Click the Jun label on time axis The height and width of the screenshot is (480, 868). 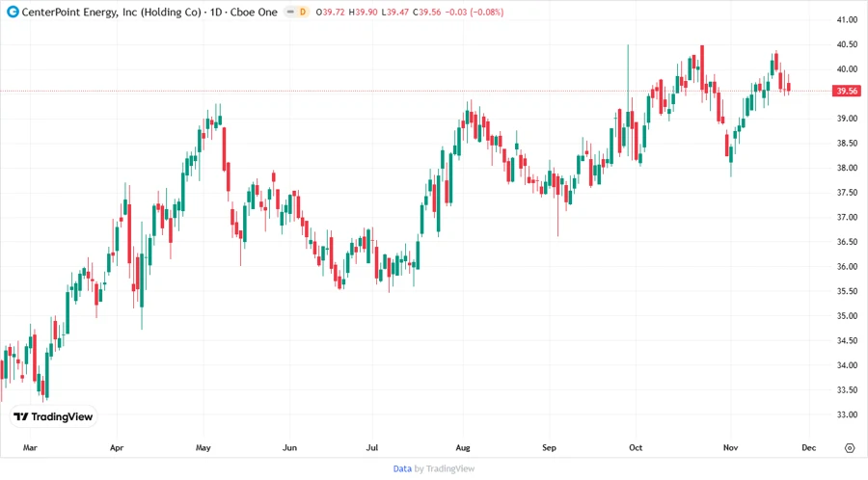point(289,447)
